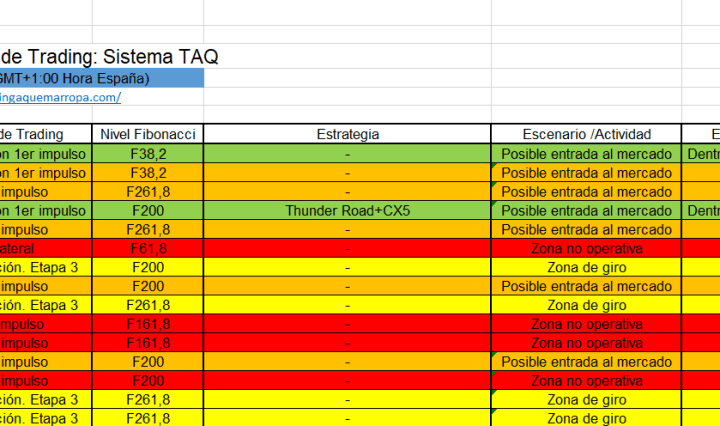Select the yellow-row 'F200' cell
This screenshot has height=426, width=720.
coord(148,267)
